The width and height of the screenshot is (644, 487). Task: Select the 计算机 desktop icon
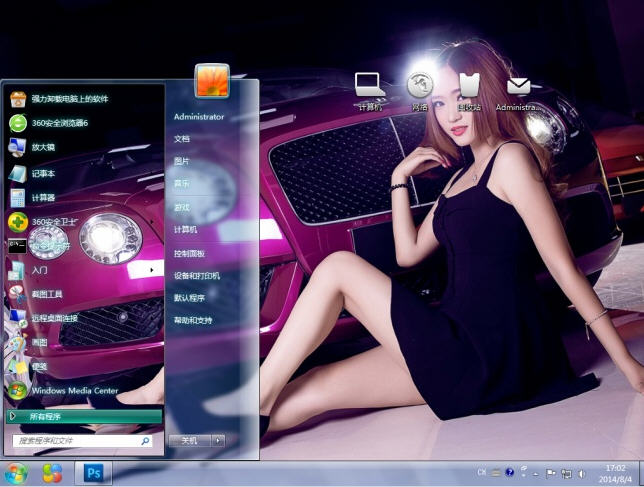point(370,91)
